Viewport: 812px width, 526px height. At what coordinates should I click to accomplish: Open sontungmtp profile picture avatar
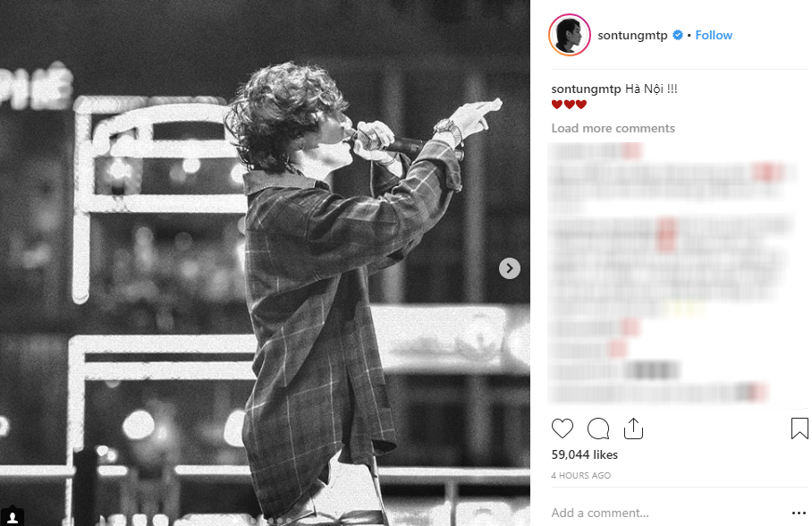(569, 35)
